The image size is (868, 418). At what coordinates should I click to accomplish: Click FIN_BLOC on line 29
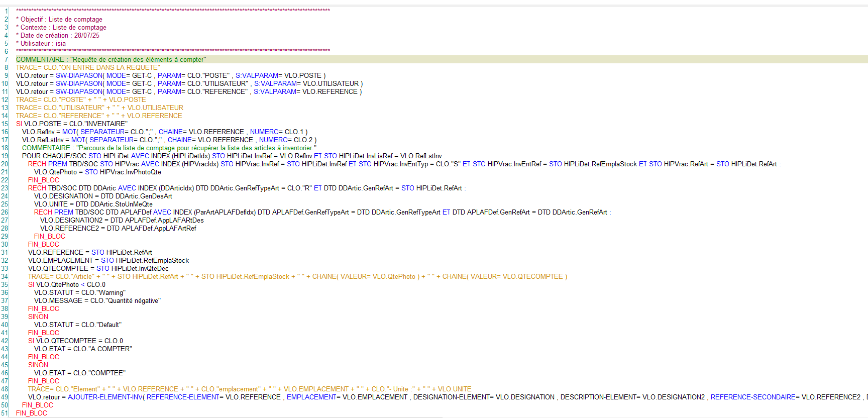click(50, 236)
